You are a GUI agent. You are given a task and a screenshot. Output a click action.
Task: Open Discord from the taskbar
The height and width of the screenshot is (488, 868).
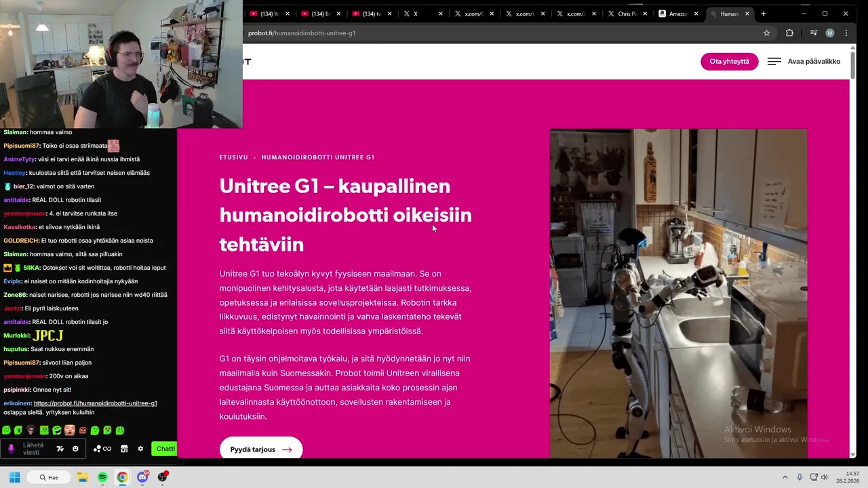click(142, 477)
